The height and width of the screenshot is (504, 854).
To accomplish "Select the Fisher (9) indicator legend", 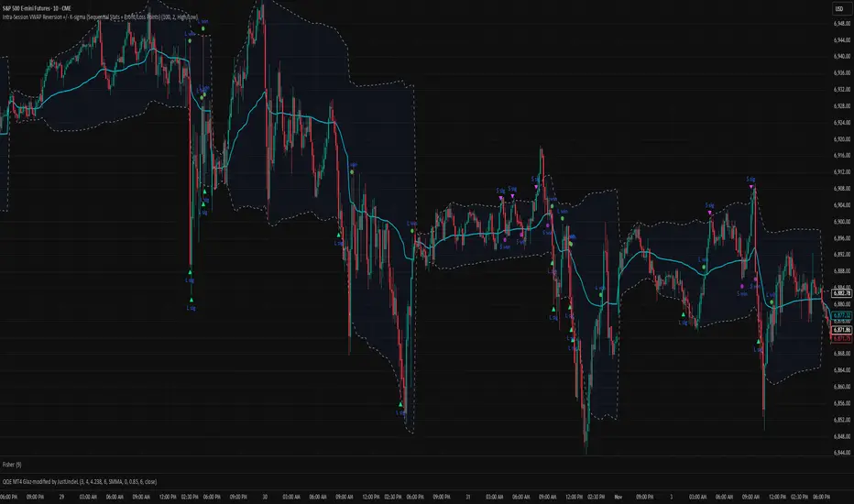I will coord(12,465).
